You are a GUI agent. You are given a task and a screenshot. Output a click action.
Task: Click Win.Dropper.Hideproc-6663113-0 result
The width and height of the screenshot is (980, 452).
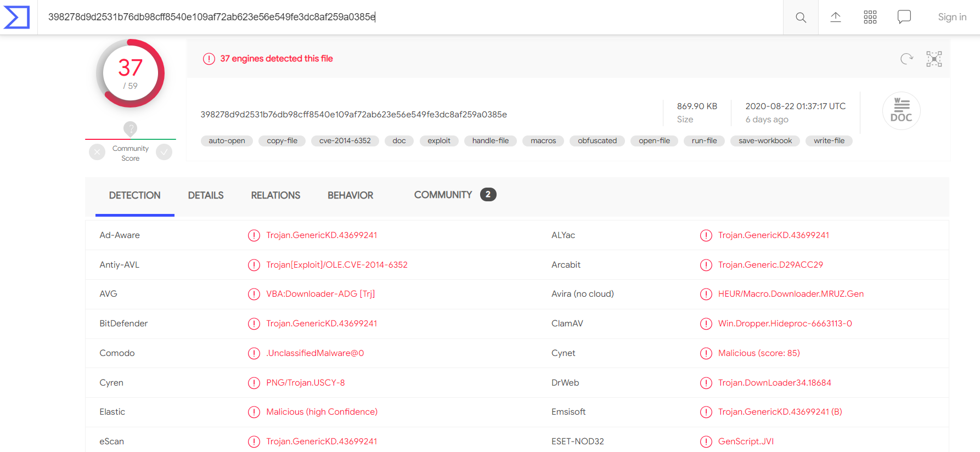[785, 324]
